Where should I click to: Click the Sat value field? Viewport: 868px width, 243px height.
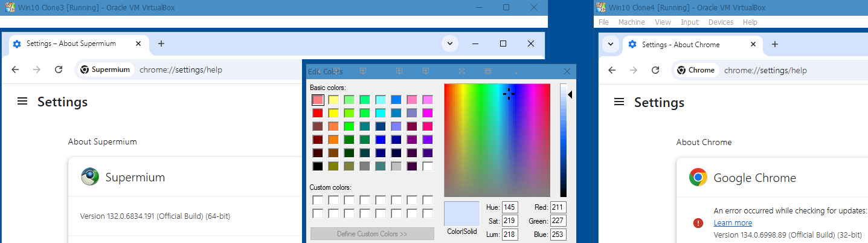(x=510, y=221)
